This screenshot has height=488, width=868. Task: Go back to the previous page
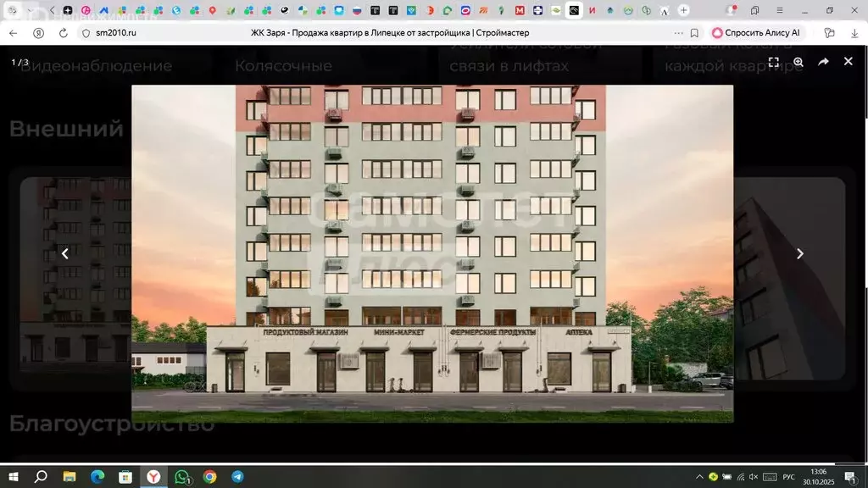pos(13,32)
